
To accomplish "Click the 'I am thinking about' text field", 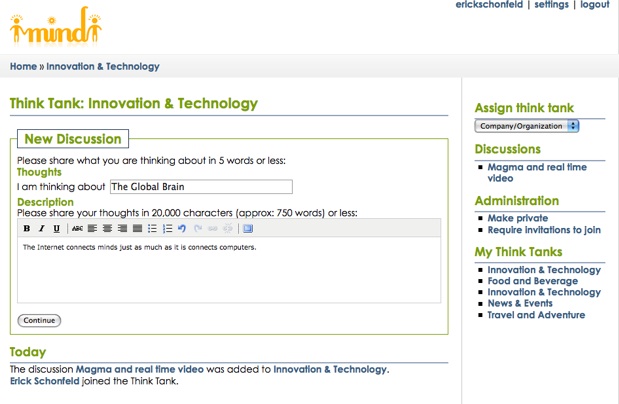I will (200, 186).
